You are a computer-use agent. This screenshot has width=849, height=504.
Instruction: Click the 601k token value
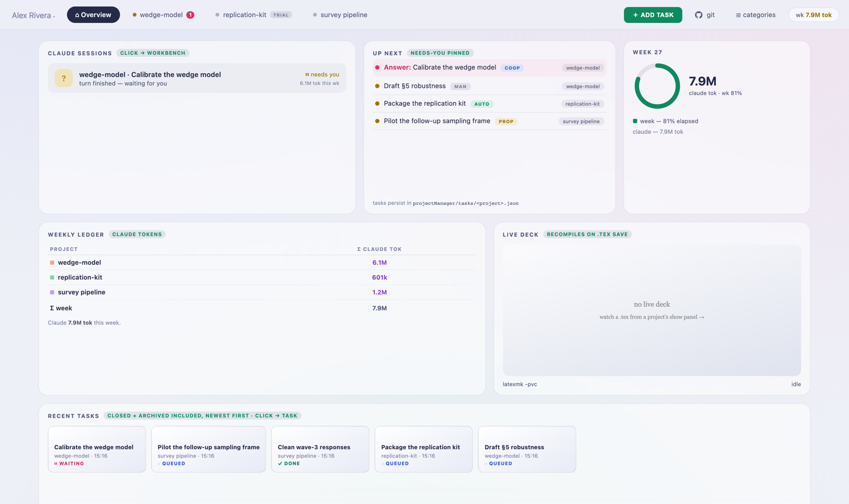(x=379, y=277)
